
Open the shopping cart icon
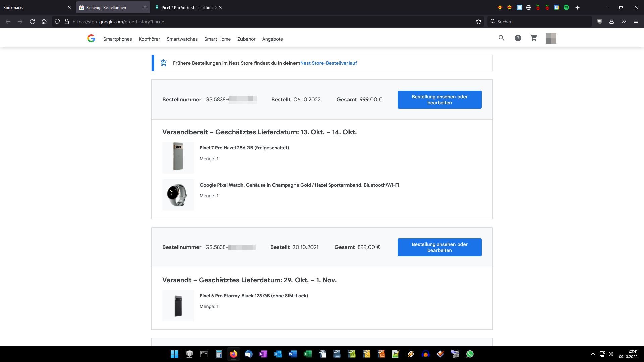click(534, 38)
